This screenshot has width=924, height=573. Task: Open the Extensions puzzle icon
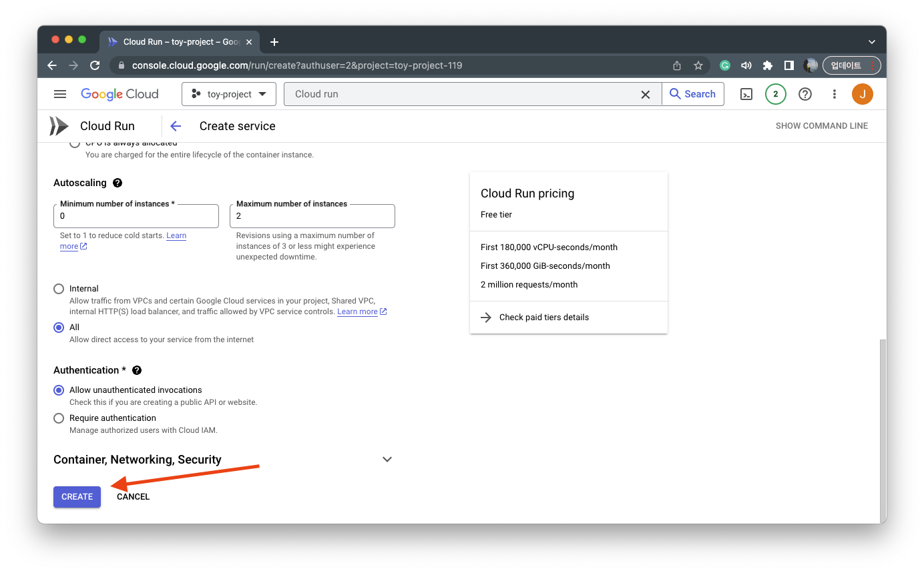click(x=768, y=65)
